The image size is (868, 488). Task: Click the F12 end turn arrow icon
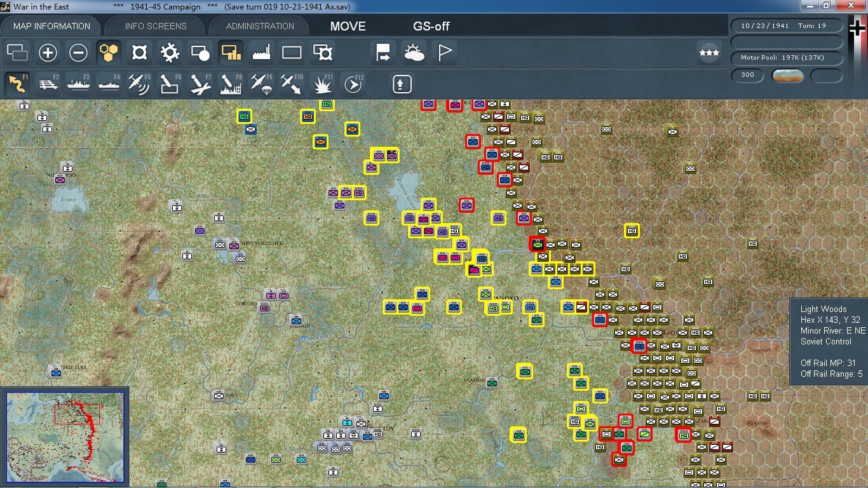tap(353, 84)
